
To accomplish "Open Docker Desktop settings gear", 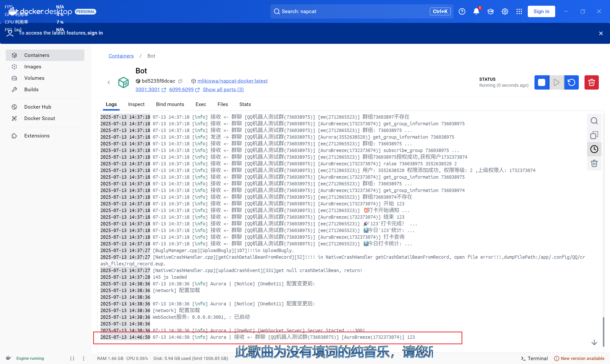I will 504,11.
